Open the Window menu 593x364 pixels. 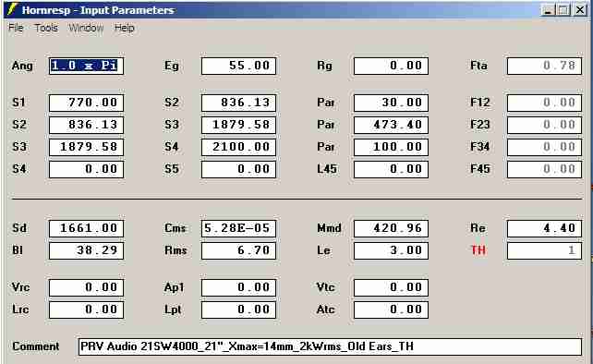pos(86,28)
